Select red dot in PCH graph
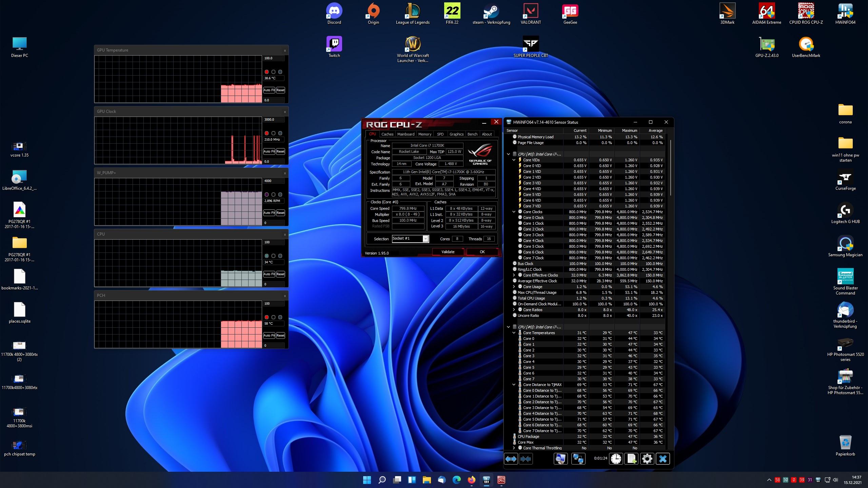Screen dimensions: 868x488 [x=267, y=317]
